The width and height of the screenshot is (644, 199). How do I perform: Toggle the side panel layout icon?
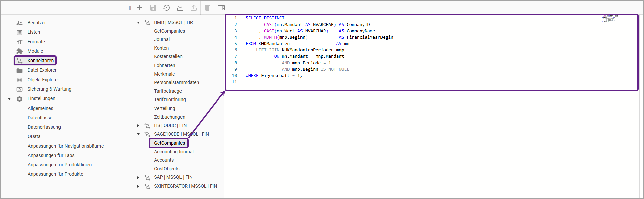221,8
